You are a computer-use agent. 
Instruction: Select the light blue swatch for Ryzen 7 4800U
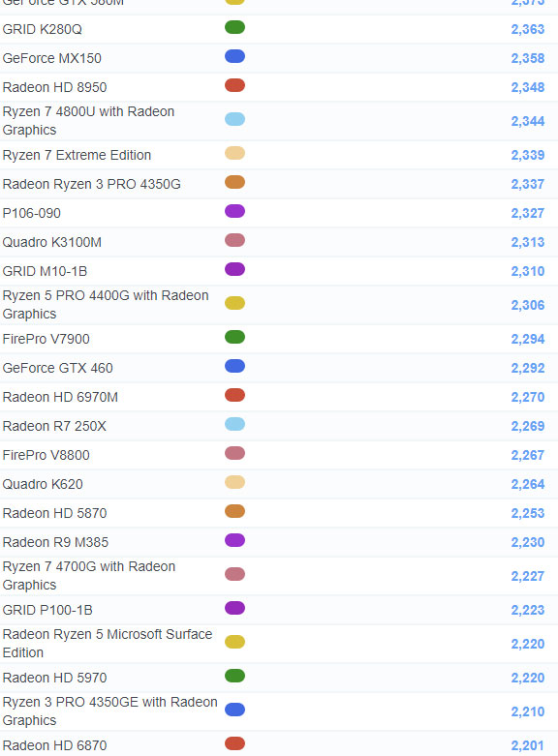coord(234,119)
